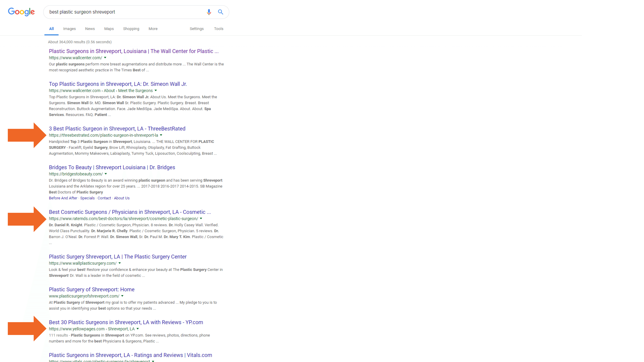Click the https://bridgestobeauty.com/ URL text
Screen dimensions: 644x362
tap(76, 174)
